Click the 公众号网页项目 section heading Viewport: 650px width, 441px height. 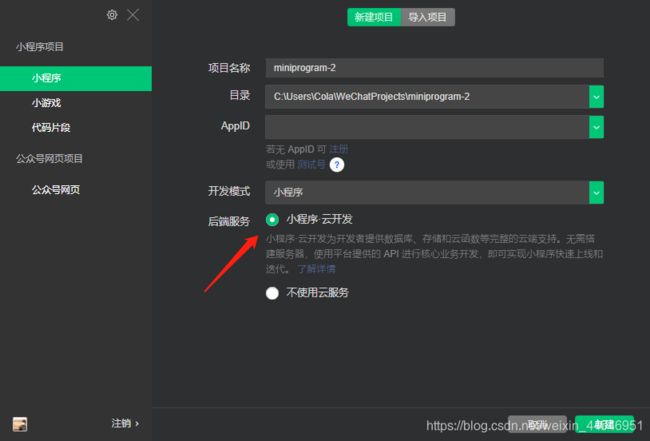pos(49,158)
